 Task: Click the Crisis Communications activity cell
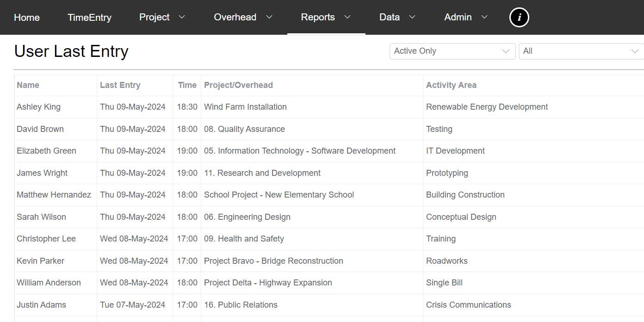coord(468,305)
